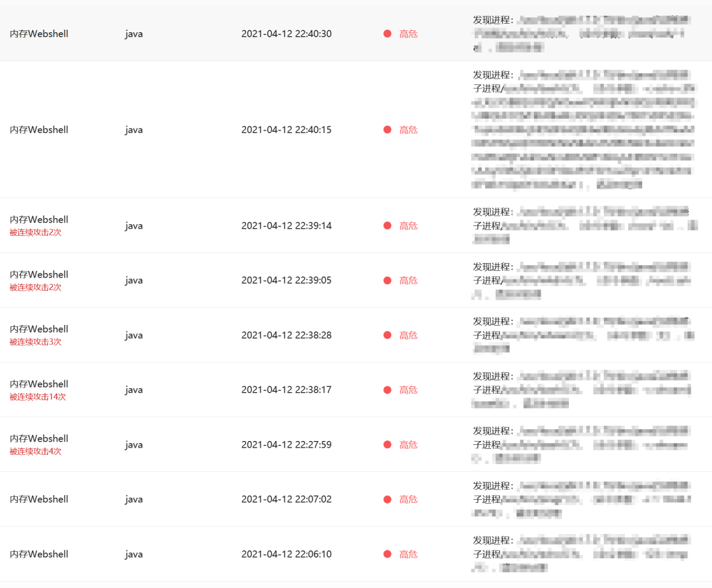Click 发现进程 text in the 22:07:02 row
Viewport: 712px width, 588px height.
(492, 486)
